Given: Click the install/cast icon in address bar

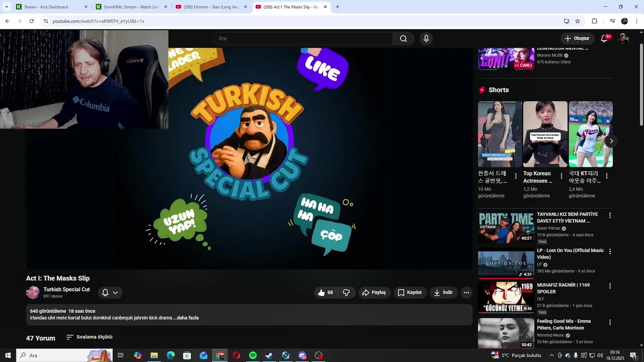Looking at the screenshot, I should pos(567,21).
